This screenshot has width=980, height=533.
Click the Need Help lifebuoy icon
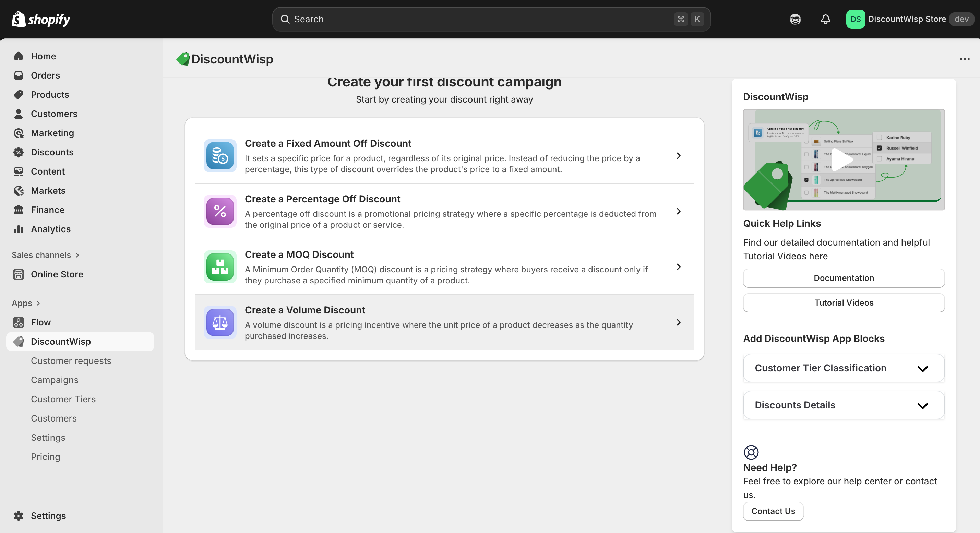751,452
